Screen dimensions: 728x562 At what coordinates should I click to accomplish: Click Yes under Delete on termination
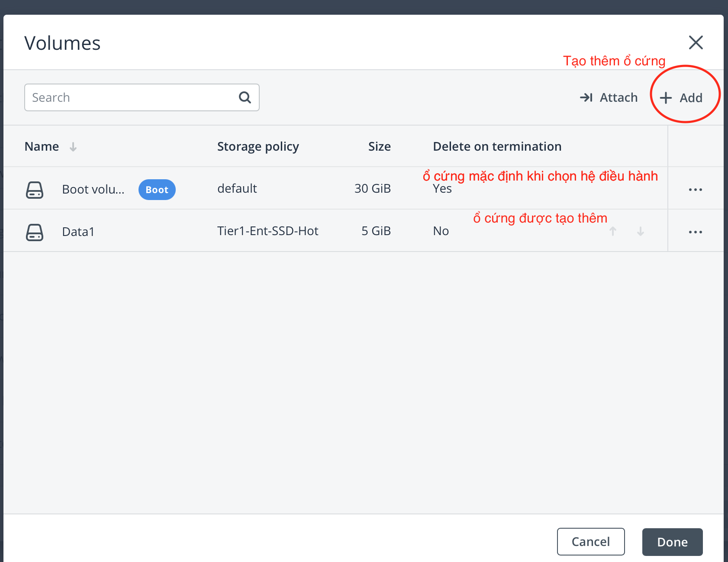click(x=442, y=188)
